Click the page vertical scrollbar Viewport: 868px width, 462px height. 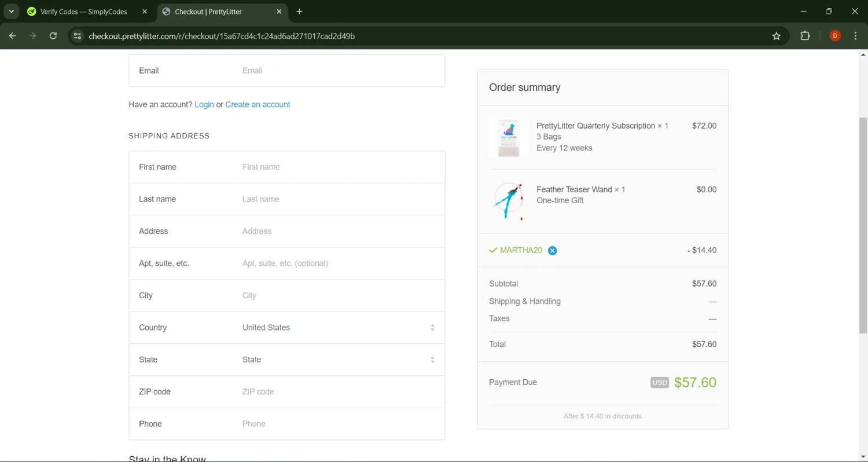click(x=863, y=226)
